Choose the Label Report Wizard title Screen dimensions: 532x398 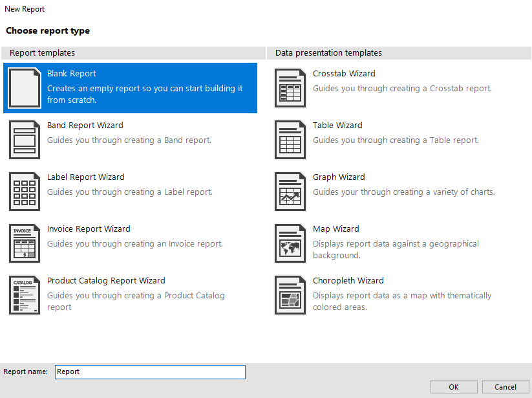click(x=86, y=177)
